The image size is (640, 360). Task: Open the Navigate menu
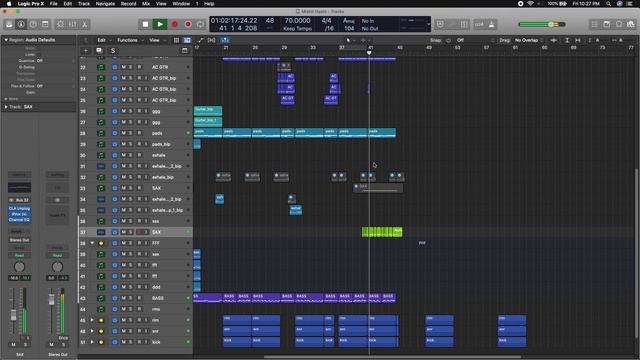105,4
